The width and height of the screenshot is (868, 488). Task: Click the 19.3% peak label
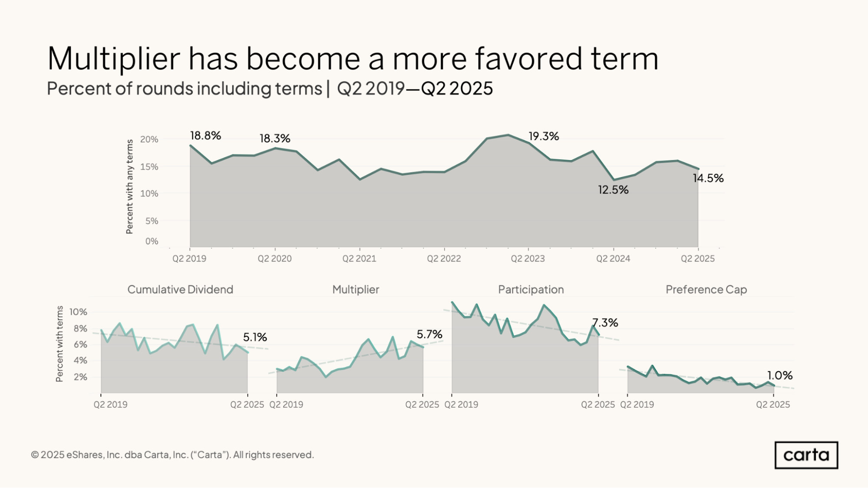(x=544, y=136)
